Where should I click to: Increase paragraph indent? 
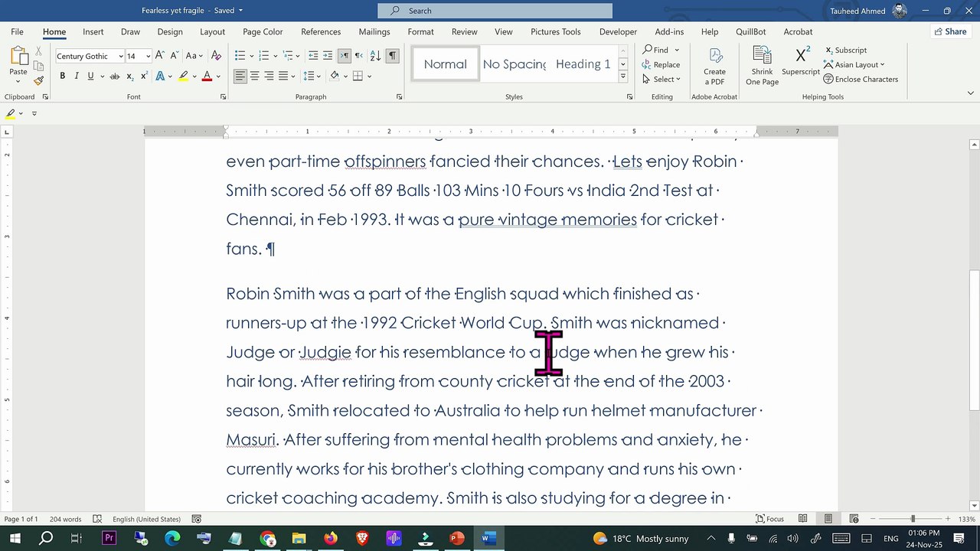pos(328,56)
